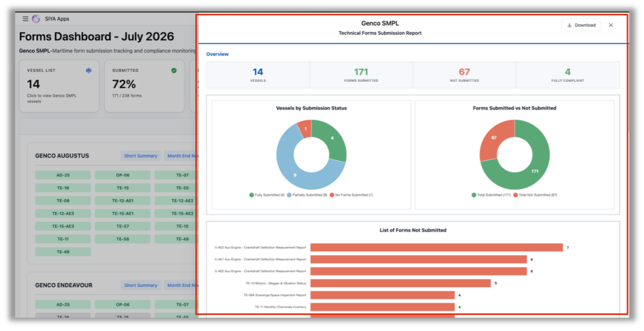Open the TE-15-AE3 form chip

pyautogui.click(x=63, y=226)
